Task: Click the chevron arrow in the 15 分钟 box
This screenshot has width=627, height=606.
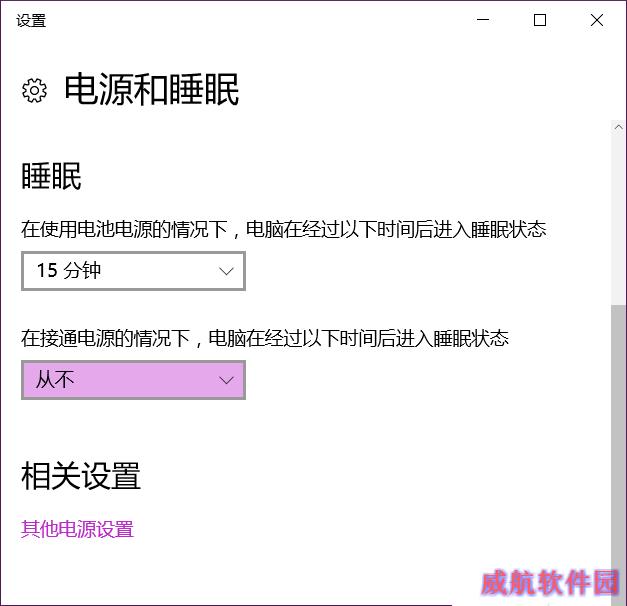Action: tap(226, 271)
